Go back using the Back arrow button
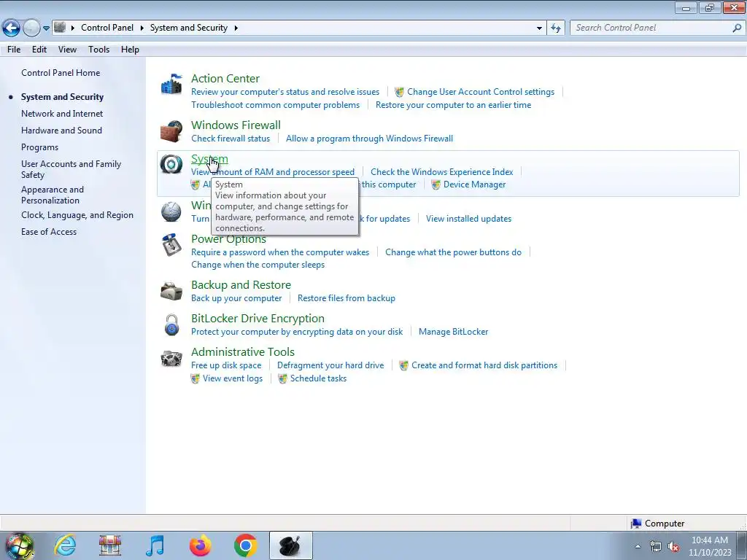The height and width of the screenshot is (560, 747). click(x=11, y=28)
